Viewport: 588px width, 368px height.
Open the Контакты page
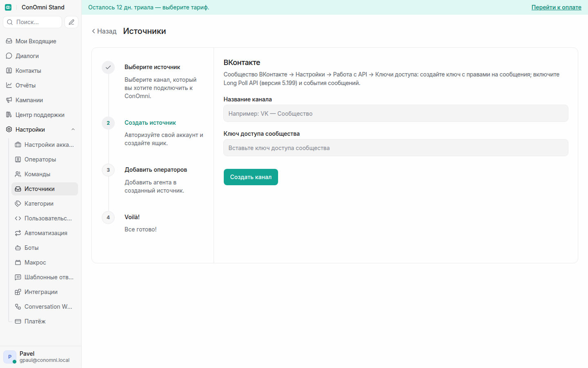[40, 71]
